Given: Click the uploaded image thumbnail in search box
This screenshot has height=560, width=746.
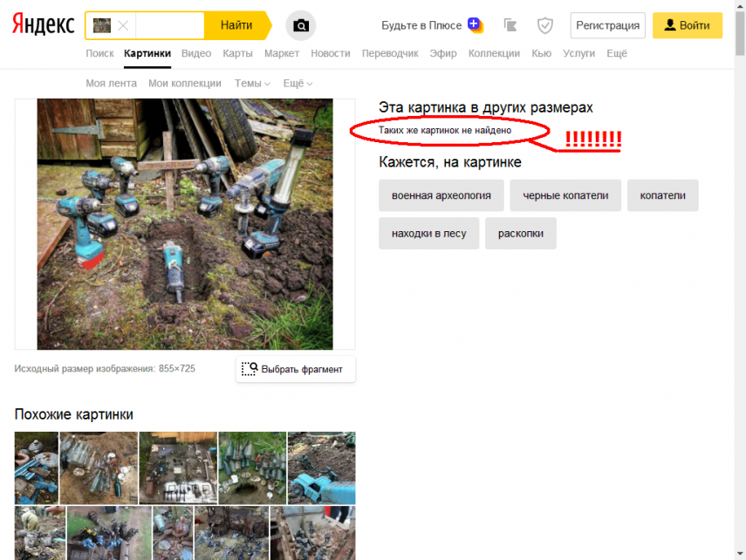Looking at the screenshot, I should point(102,26).
